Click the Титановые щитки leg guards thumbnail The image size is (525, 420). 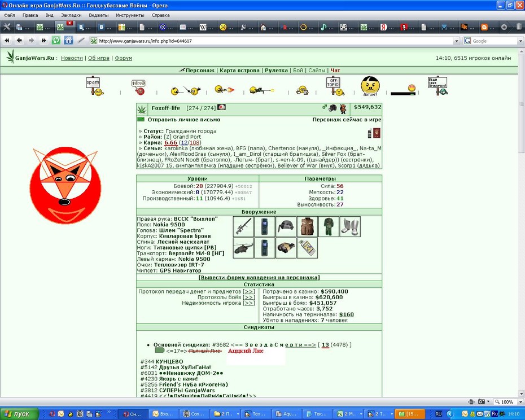(350, 227)
